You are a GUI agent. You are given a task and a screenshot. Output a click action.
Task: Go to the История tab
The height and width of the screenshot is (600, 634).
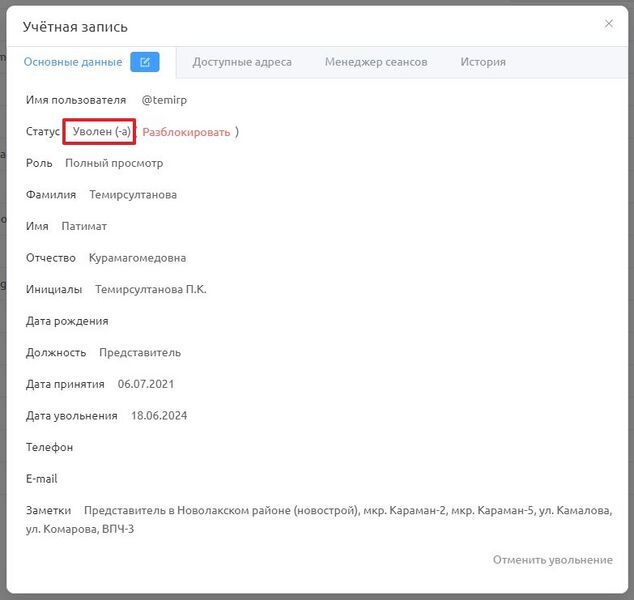(x=483, y=62)
